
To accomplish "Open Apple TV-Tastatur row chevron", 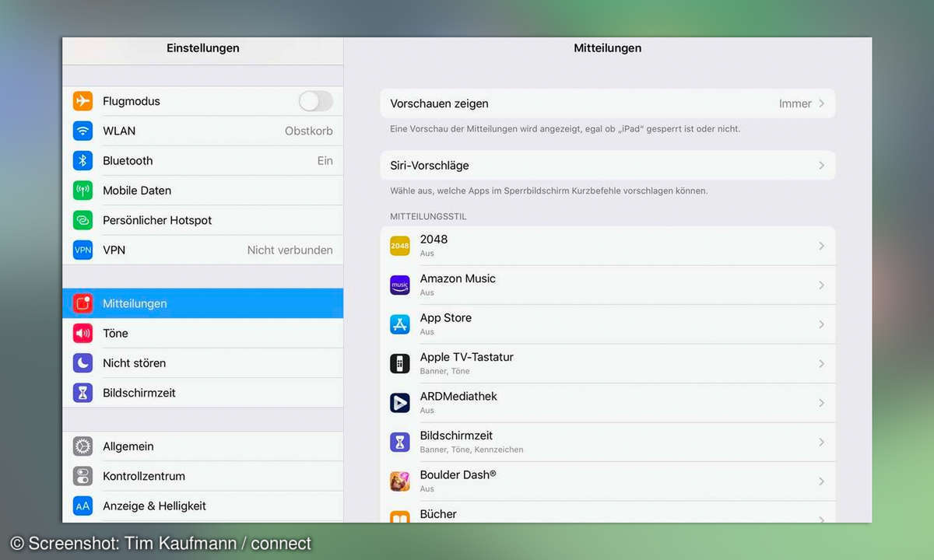I will [x=821, y=363].
